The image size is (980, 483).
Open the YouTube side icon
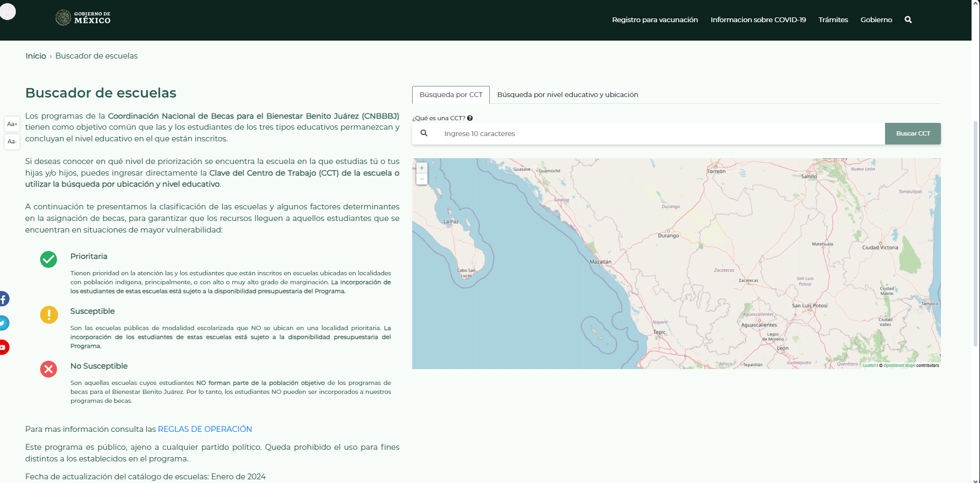pos(4,347)
